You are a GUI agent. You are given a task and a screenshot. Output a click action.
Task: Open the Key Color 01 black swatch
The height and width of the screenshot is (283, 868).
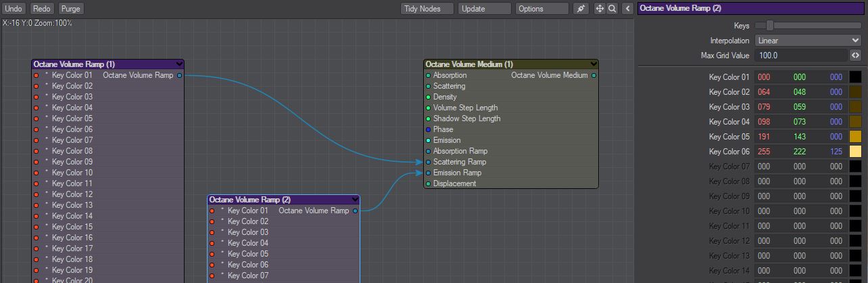pos(855,77)
